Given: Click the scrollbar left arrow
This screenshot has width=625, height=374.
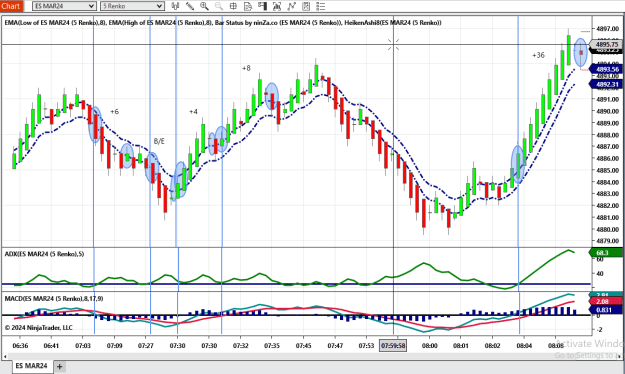Looking at the screenshot, I should click(5, 356).
